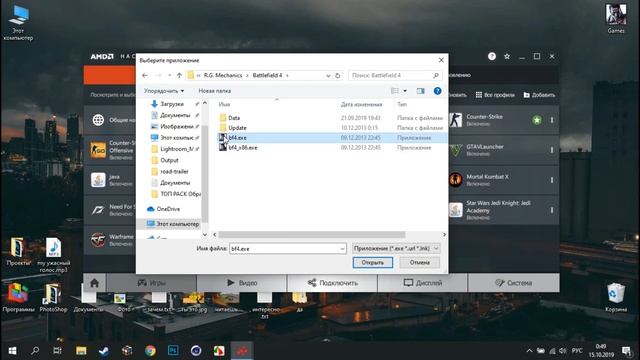Select Output folder in navigation pane
640x360 pixels.
coord(169,160)
